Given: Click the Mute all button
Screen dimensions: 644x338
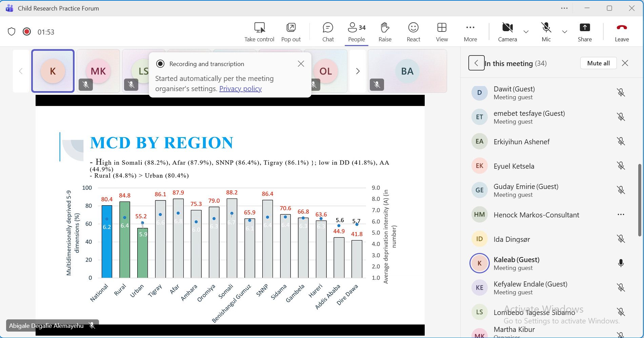Looking at the screenshot, I should pyautogui.click(x=598, y=63).
